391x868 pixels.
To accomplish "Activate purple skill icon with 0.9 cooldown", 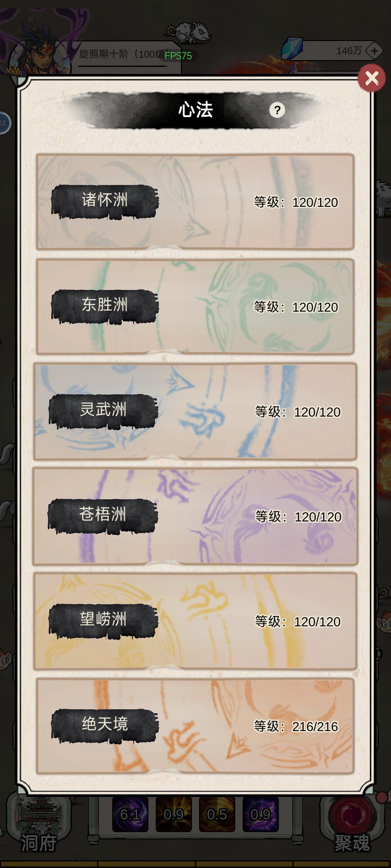I will point(261,815).
